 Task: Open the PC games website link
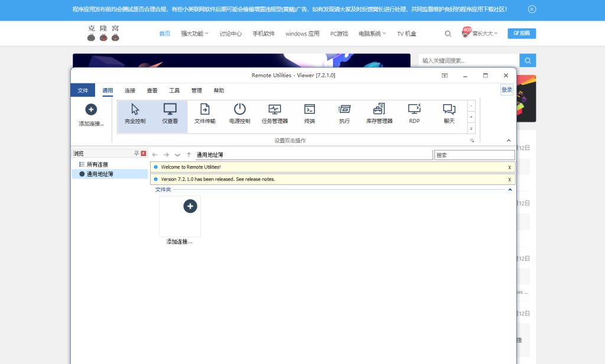[339, 34]
